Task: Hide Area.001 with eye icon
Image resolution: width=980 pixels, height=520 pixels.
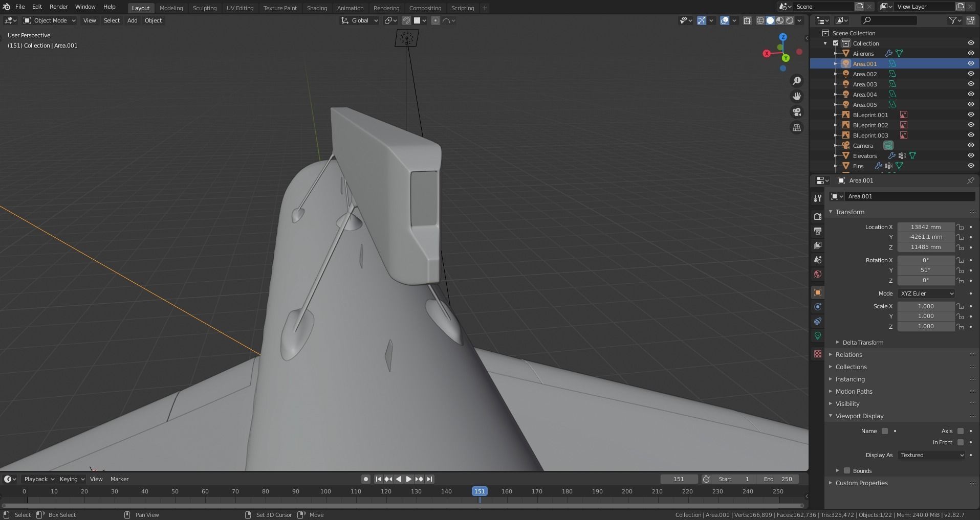Action: [x=971, y=63]
